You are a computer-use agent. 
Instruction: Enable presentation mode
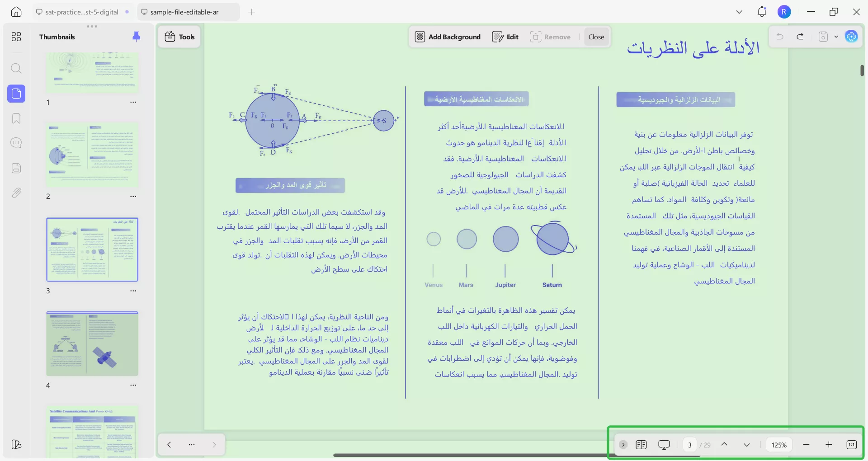pos(664,445)
